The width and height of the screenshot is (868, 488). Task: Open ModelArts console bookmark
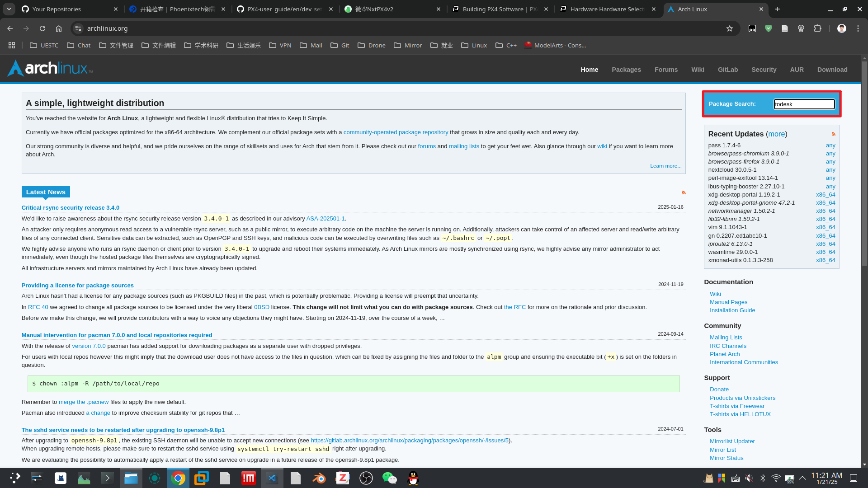[555, 45]
